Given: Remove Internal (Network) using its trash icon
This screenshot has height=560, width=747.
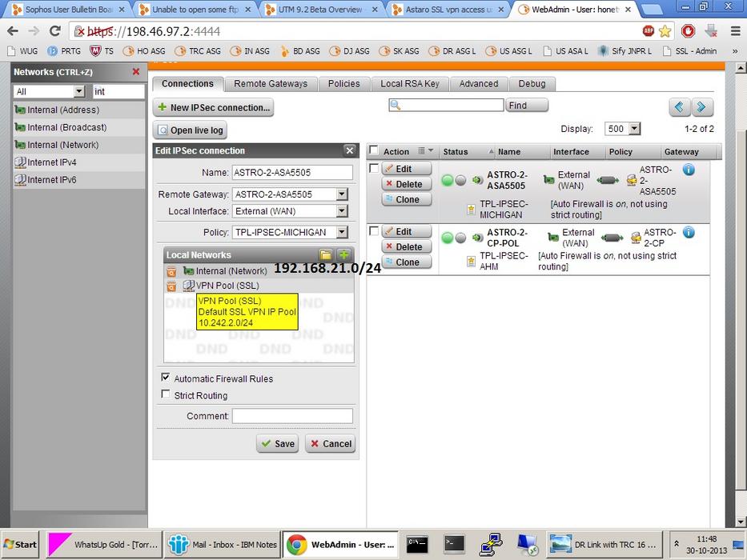Looking at the screenshot, I should [171, 271].
